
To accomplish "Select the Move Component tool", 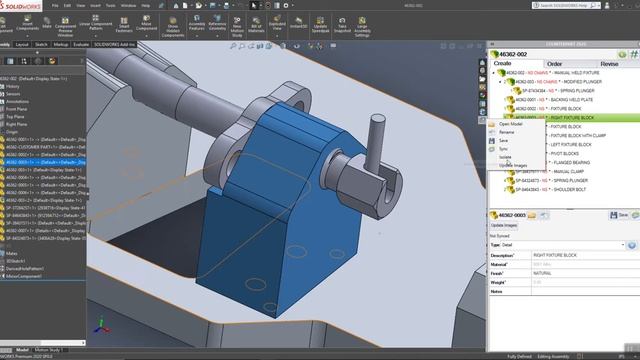I will click(x=147, y=23).
